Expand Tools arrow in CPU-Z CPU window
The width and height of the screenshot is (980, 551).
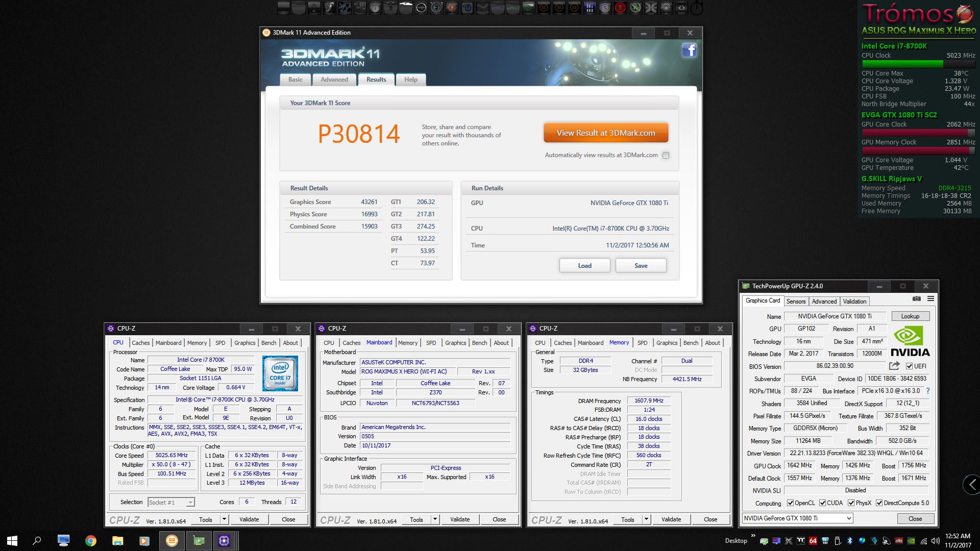[224, 519]
